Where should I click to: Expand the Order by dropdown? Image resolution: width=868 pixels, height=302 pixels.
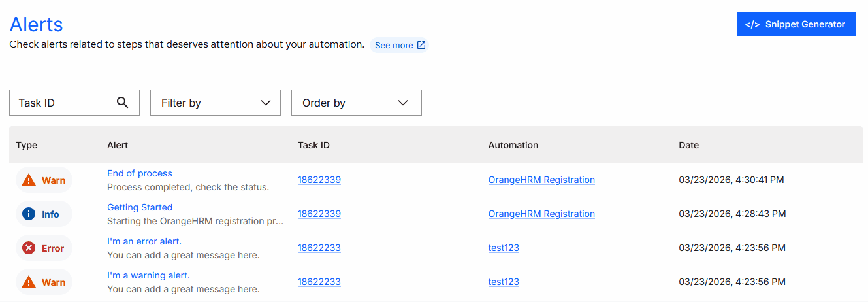pos(356,103)
